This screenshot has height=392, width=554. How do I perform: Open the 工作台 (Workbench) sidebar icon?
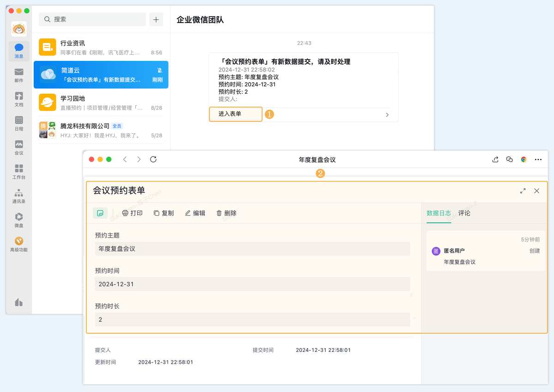[x=19, y=171]
